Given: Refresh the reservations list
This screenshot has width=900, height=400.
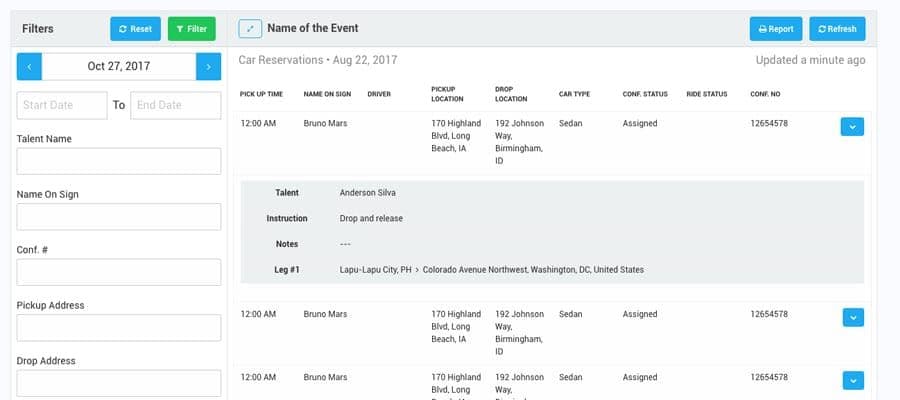Looking at the screenshot, I should tap(837, 29).
